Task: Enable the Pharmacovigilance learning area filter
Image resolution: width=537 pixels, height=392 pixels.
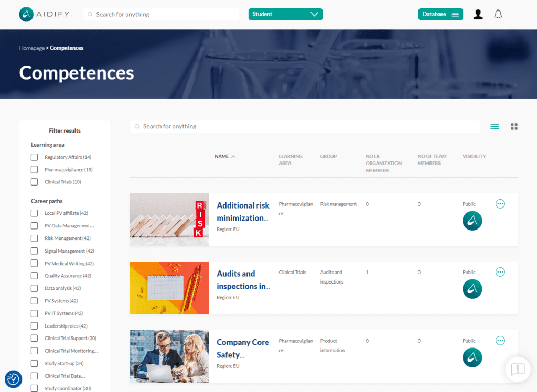Action: point(34,169)
